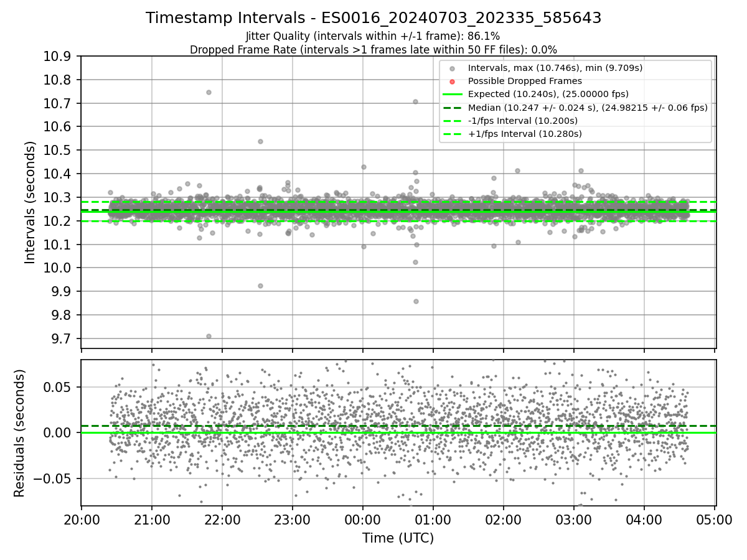Click the 'Time (UTC)' x-axis label

398,538
